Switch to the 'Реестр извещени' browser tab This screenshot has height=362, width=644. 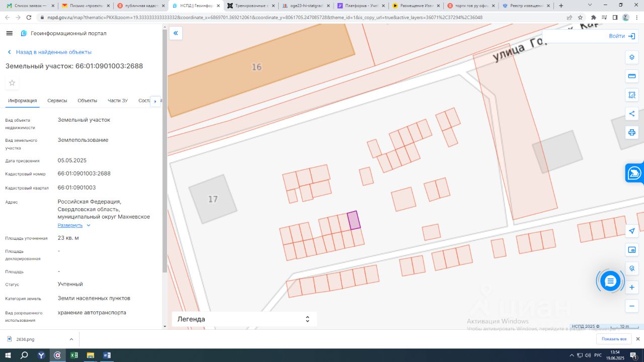[527, 6]
